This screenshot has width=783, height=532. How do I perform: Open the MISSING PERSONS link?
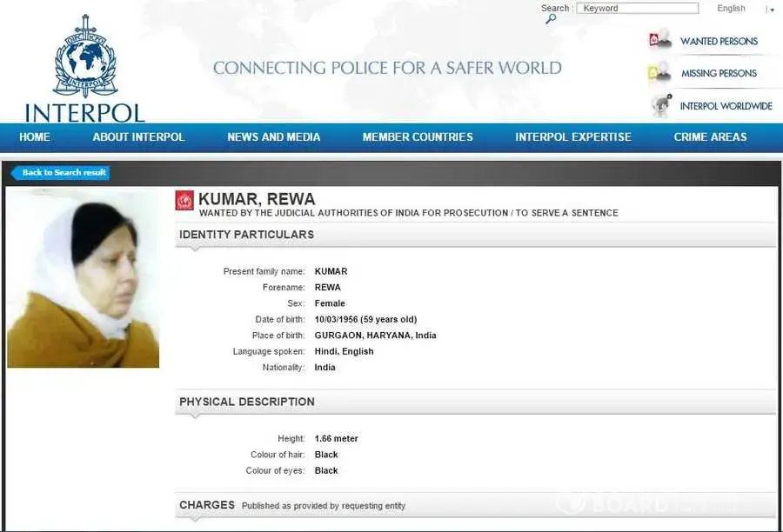pyautogui.click(x=719, y=73)
